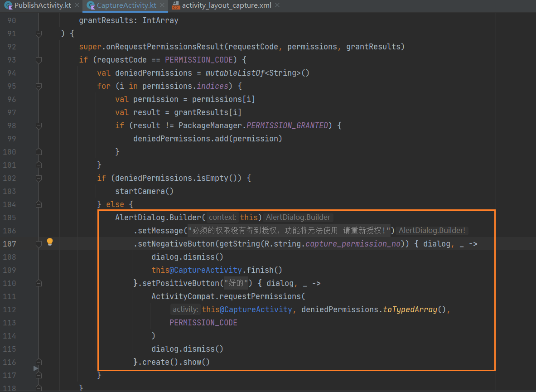Screen dimensions: 536x392
Task: Click dialog.dismiss() on line 115
Action: click(x=187, y=349)
